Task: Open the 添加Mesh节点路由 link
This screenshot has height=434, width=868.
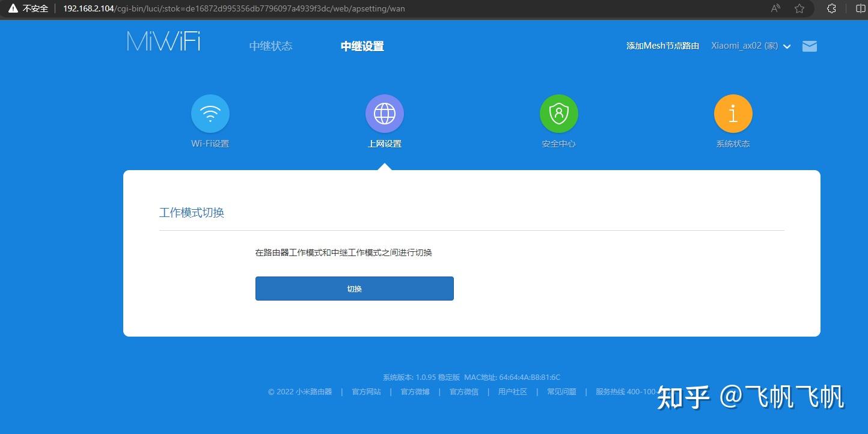Action: pos(662,45)
